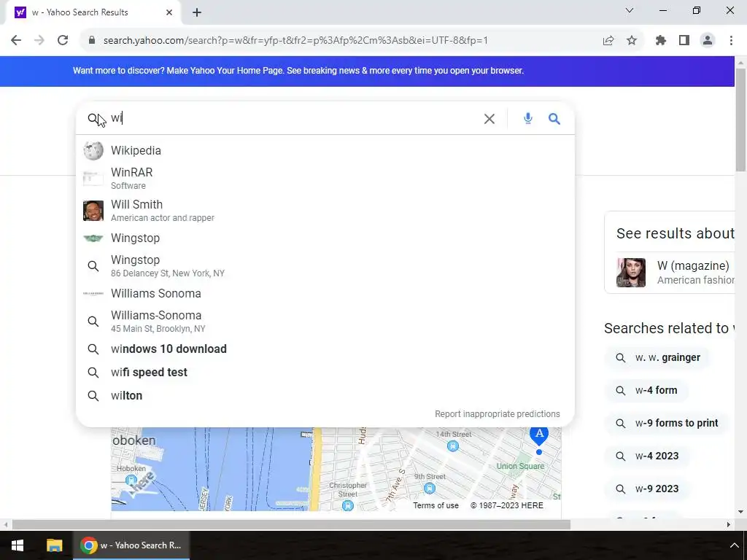Choose wifi speed test suggestion

coord(325,373)
